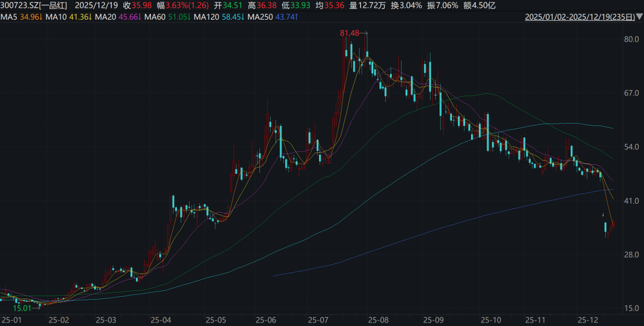The width and height of the screenshot is (644, 326).
Task: Click the date range 2025/01/02-2025/12/19(235日) link
Action: point(580,17)
